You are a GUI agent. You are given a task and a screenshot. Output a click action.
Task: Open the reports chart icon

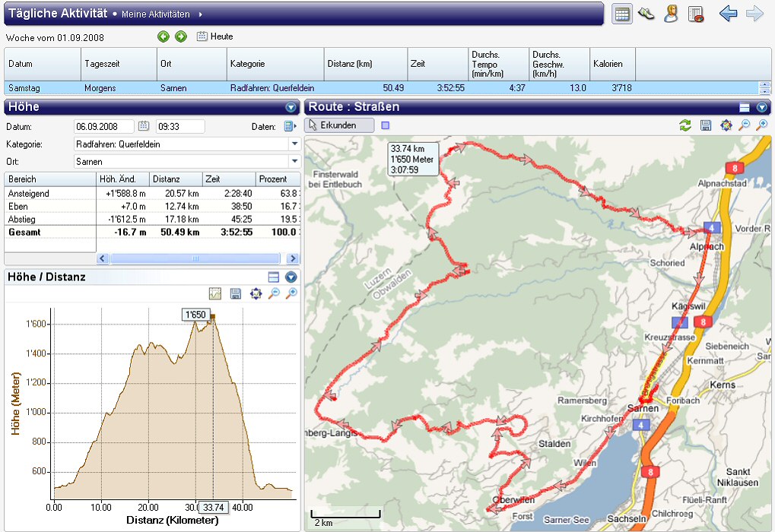coord(695,14)
